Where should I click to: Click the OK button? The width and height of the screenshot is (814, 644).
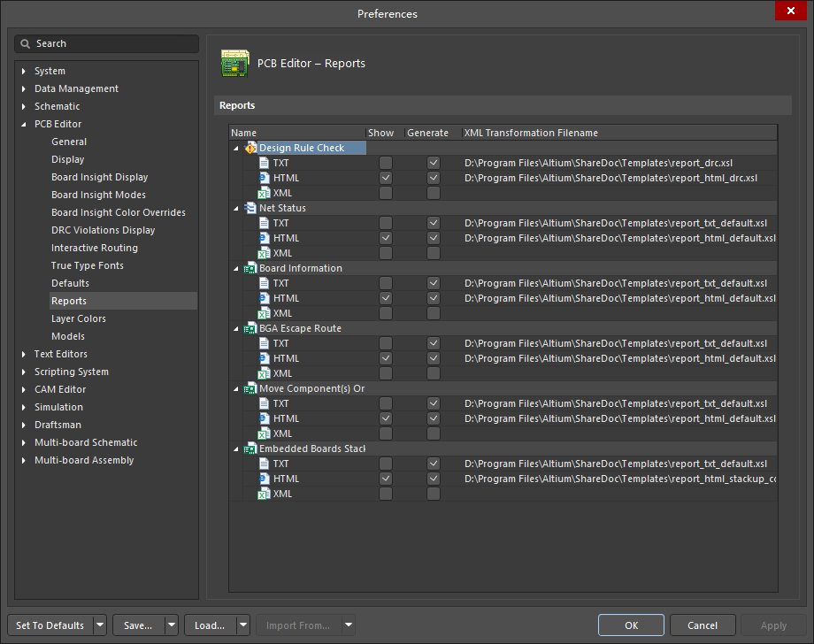tap(631, 625)
